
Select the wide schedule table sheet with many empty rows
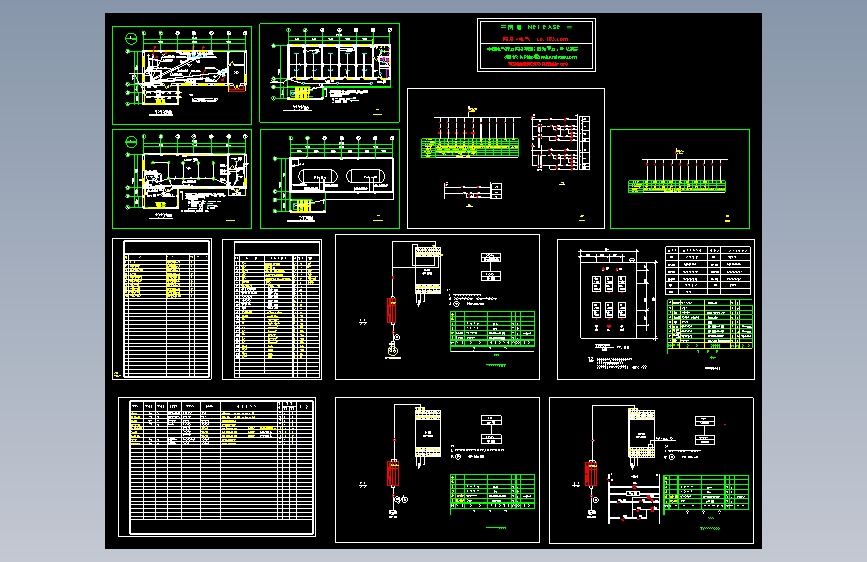coord(217,467)
